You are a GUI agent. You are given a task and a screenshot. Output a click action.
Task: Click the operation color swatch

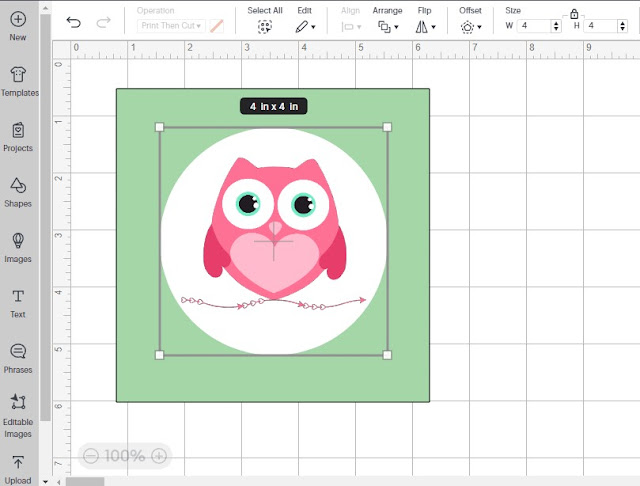coord(216,26)
